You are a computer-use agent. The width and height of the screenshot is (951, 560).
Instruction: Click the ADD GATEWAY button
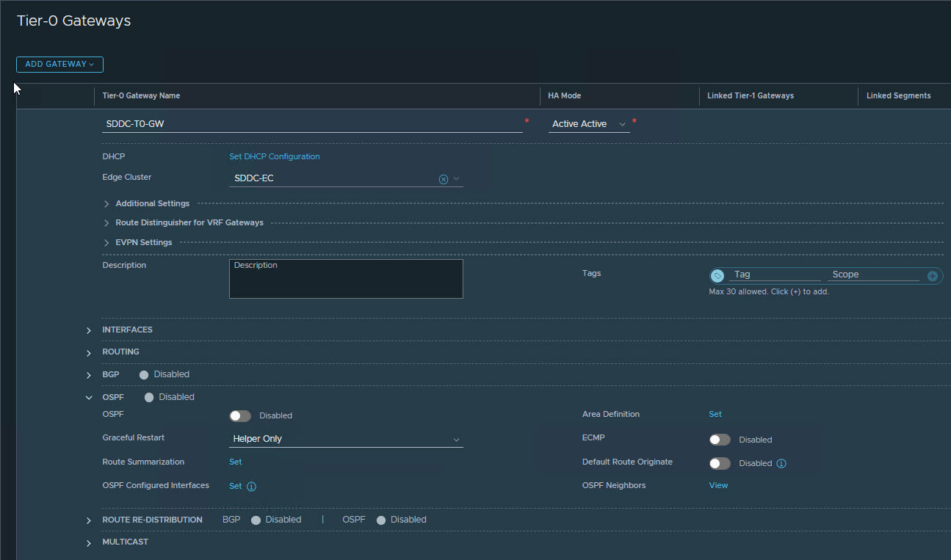click(x=59, y=65)
